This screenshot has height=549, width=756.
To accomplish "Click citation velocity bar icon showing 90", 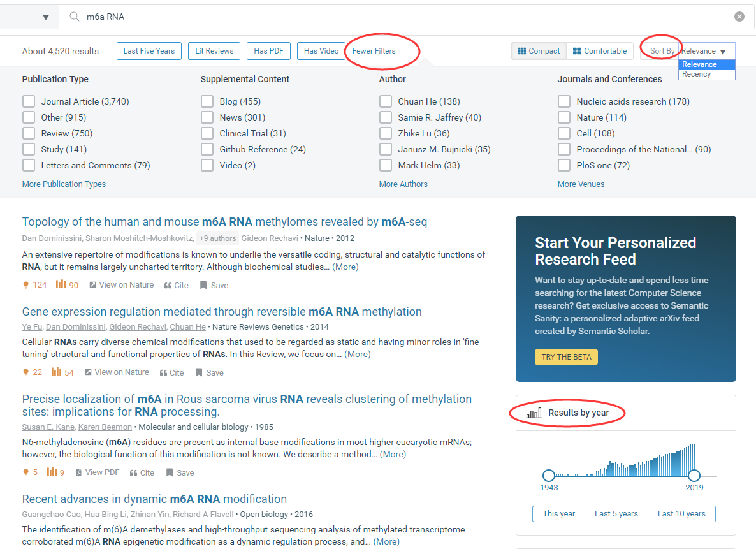I will 61,284.
